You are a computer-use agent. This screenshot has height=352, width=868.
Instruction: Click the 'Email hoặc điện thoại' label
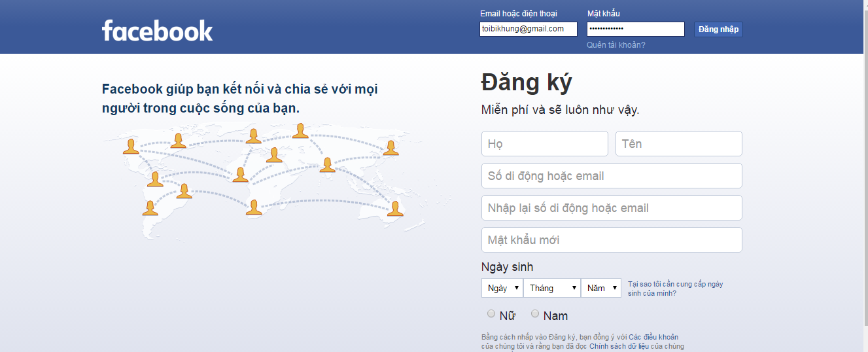pos(519,14)
